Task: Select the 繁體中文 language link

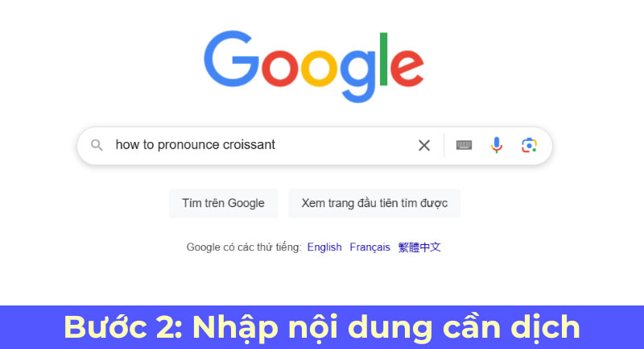Action: click(419, 247)
